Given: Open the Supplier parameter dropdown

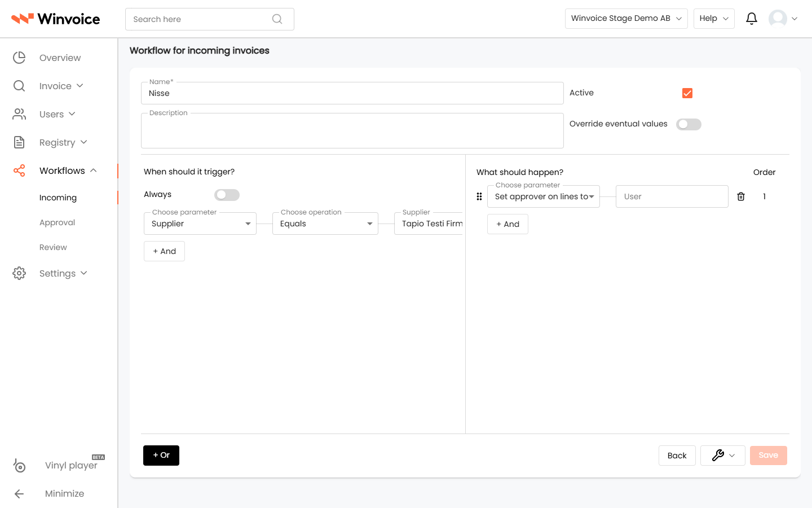Looking at the screenshot, I should point(200,224).
